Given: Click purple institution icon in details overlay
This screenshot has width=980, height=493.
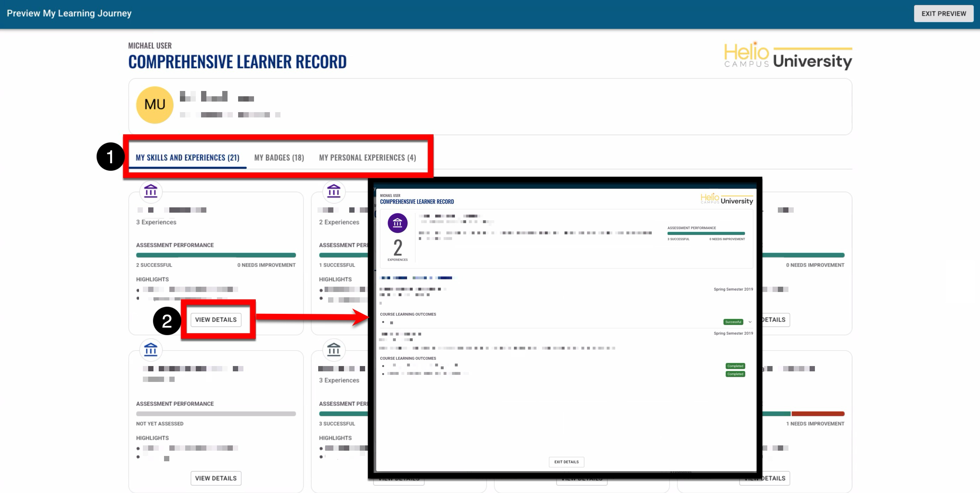Looking at the screenshot, I should point(397,223).
